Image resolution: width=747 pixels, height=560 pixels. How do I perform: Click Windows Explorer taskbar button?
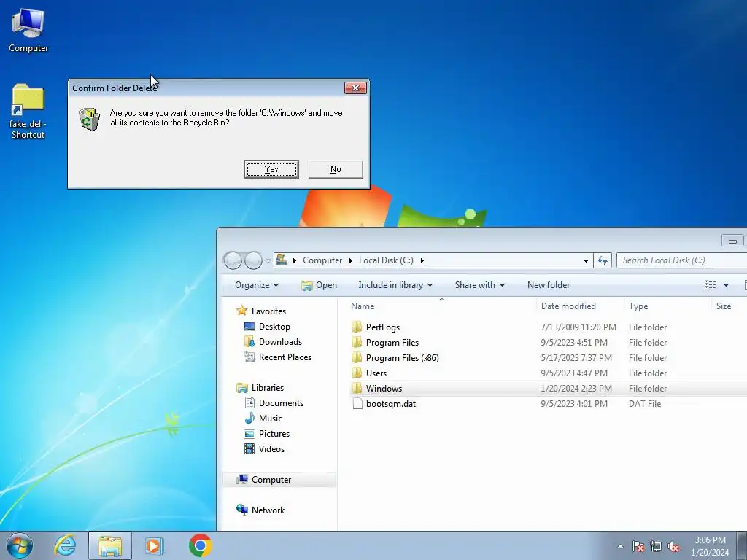click(x=110, y=545)
